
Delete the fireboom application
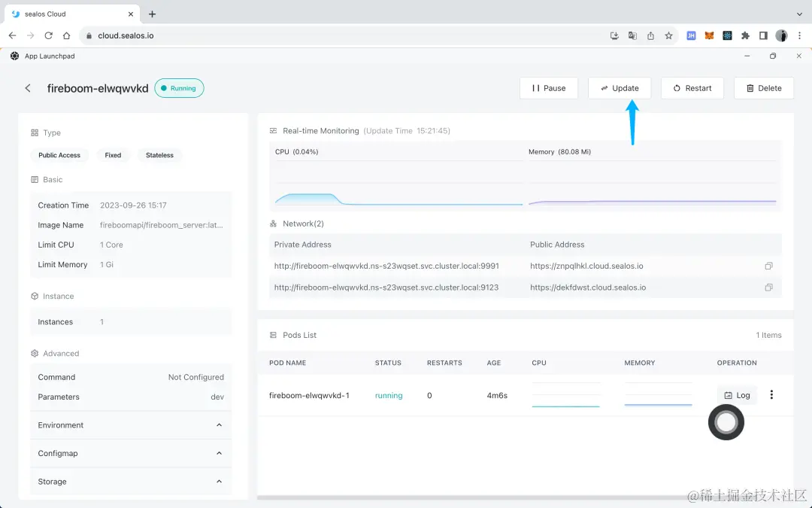point(764,88)
